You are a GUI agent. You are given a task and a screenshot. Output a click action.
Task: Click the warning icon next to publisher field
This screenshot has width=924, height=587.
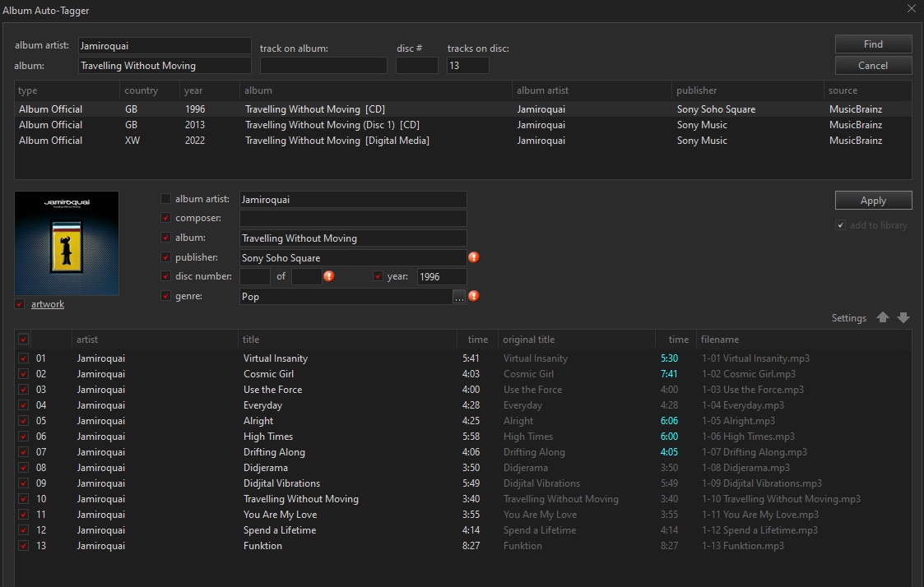coord(474,257)
